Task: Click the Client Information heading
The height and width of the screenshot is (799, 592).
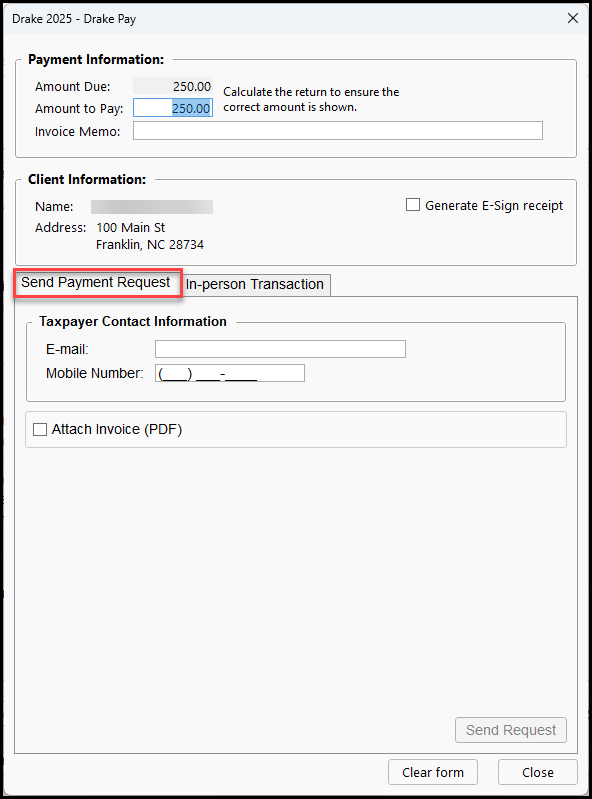Action: tap(87, 179)
